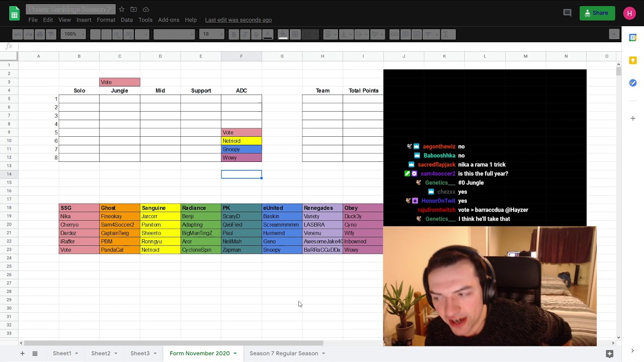This screenshot has height=362, width=644.
Task: Open the Edit menu
Action: click(48, 20)
